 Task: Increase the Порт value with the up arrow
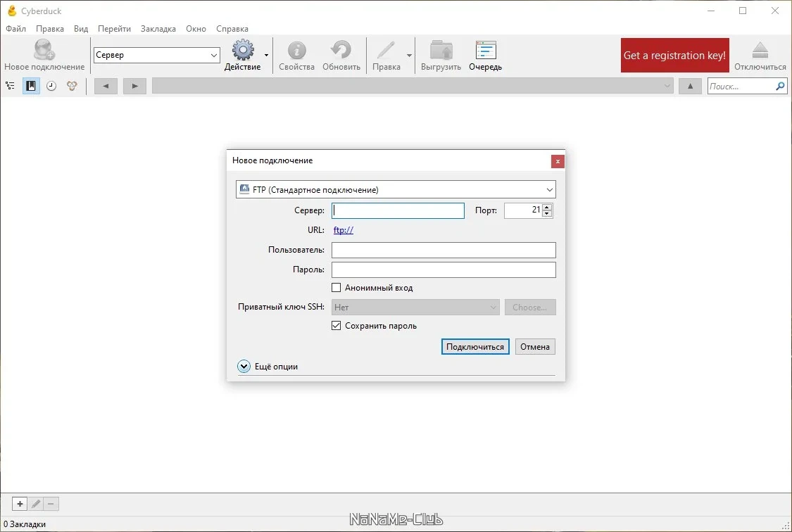tap(547, 207)
